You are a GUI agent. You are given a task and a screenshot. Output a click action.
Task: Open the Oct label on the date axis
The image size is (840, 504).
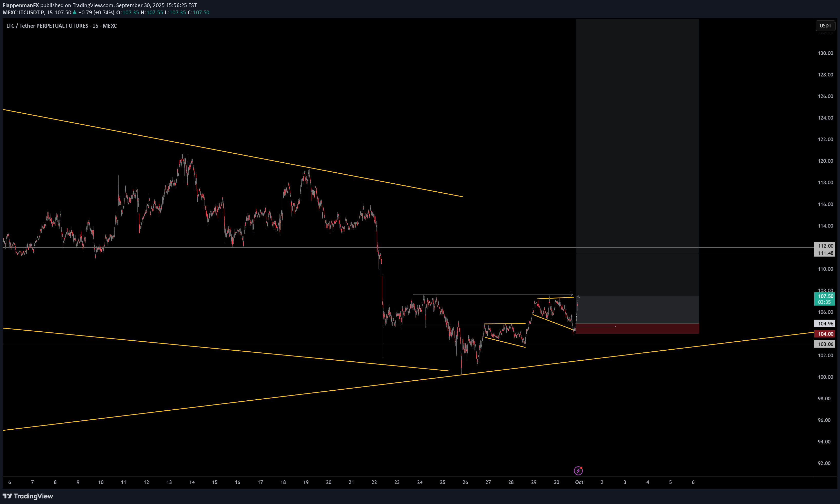pos(579,482)
